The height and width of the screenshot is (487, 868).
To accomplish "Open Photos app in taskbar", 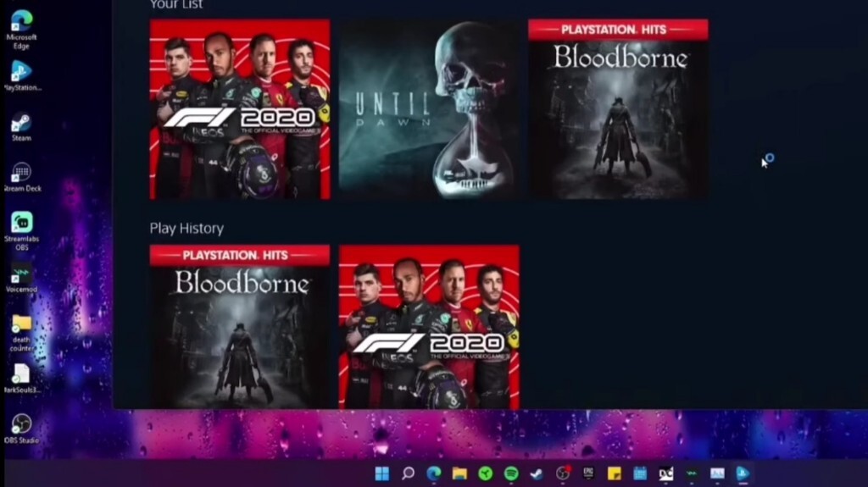I will pyautogui.click(x=717, y=473).
